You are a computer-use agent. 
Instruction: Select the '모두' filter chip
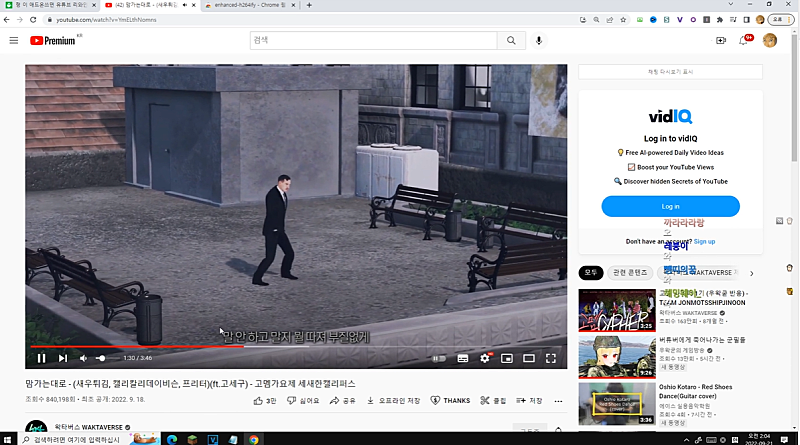coord(590,272)
